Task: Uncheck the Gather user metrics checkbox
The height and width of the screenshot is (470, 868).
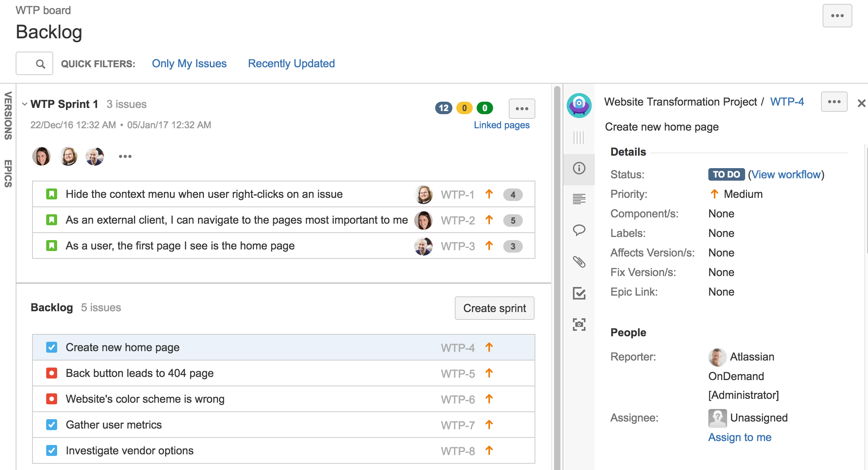Action: pos(51,425)
